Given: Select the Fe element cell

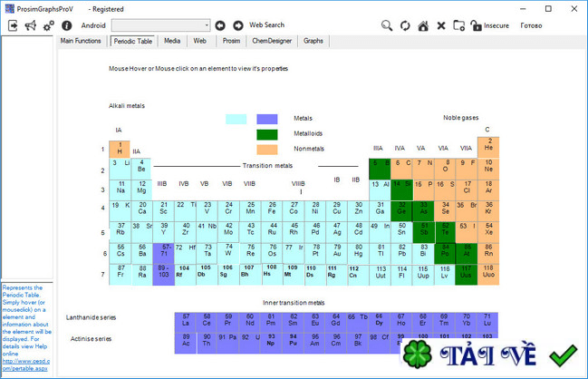Looking at the screenshot, I should click(x=272, y=210).
